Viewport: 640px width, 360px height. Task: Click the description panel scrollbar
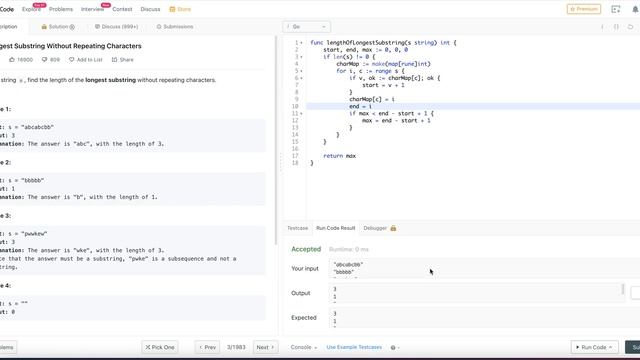click(x=276, y=141)
